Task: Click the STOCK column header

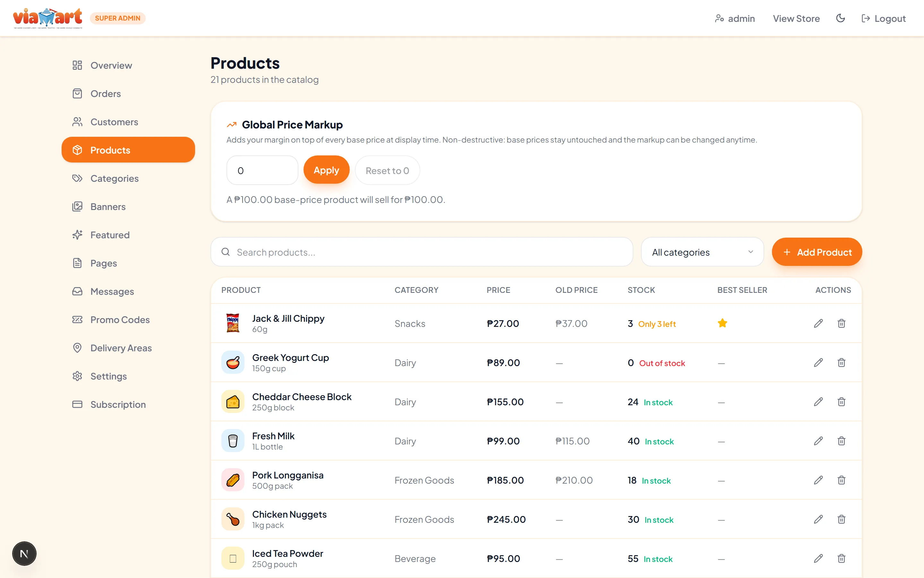Action: tap(641, 290)
